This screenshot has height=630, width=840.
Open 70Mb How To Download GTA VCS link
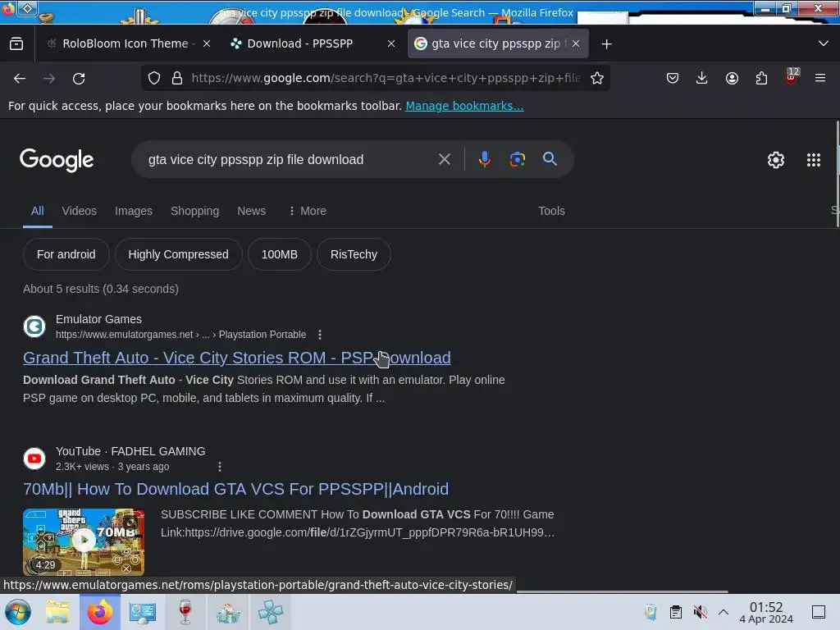[235, 489]
